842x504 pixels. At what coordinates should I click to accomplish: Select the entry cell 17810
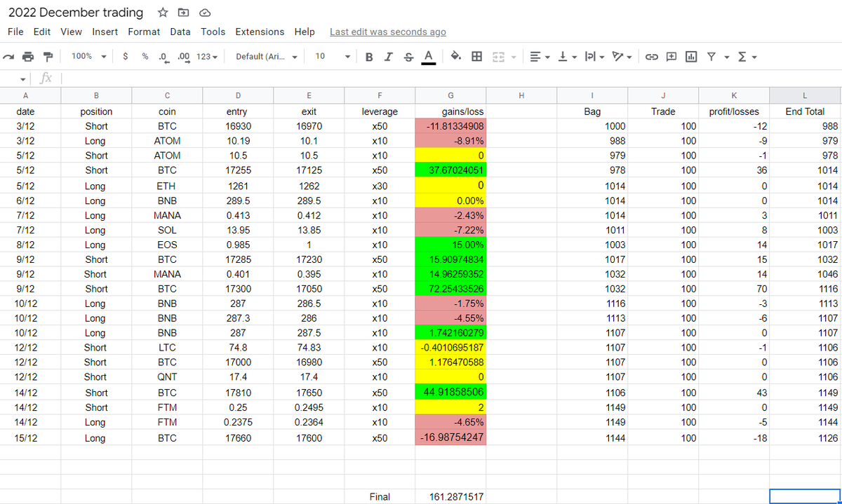pos(238,393)
